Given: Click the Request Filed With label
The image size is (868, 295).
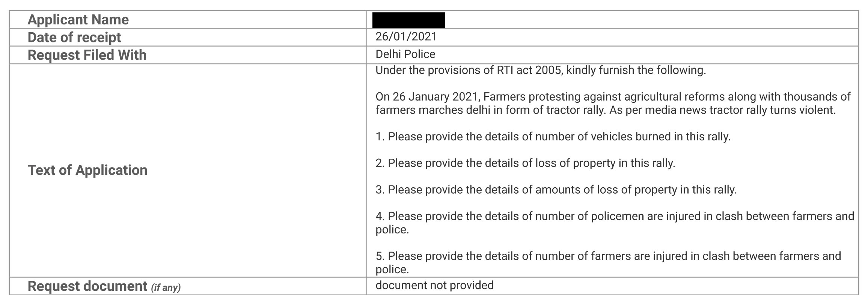Looking at the screenshot, I should tap(87, 55).
